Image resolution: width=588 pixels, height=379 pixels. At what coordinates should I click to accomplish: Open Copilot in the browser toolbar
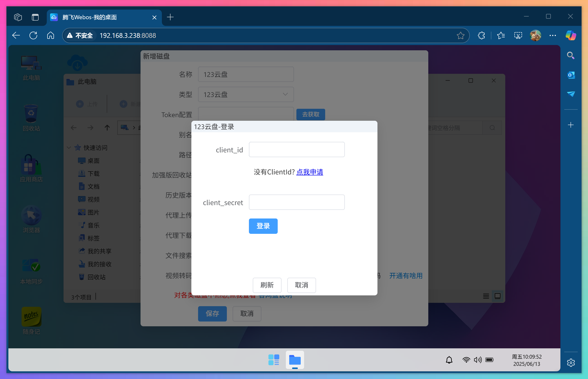click(x=571, y=35)
